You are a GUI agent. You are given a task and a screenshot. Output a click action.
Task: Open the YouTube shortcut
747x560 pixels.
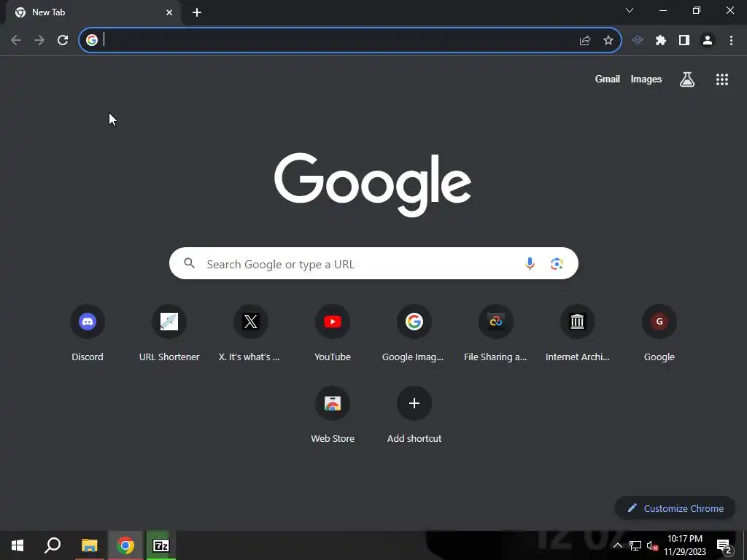[x=333, y=332]
